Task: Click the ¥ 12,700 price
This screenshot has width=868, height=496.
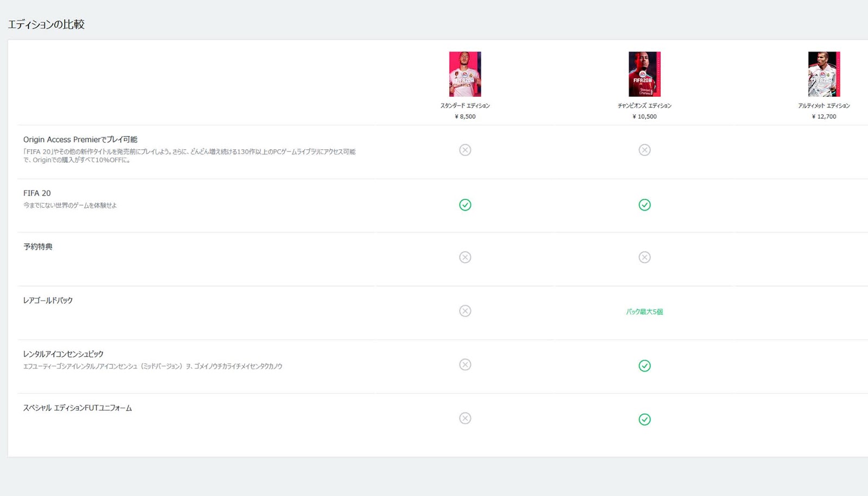Action: pyautogui.click(x=824, y=116)
